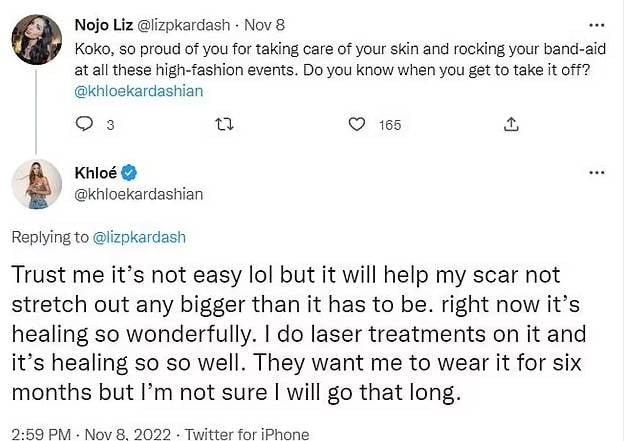624x441 pixels.
Task: Click the Khloé display name
Action: 96,172
